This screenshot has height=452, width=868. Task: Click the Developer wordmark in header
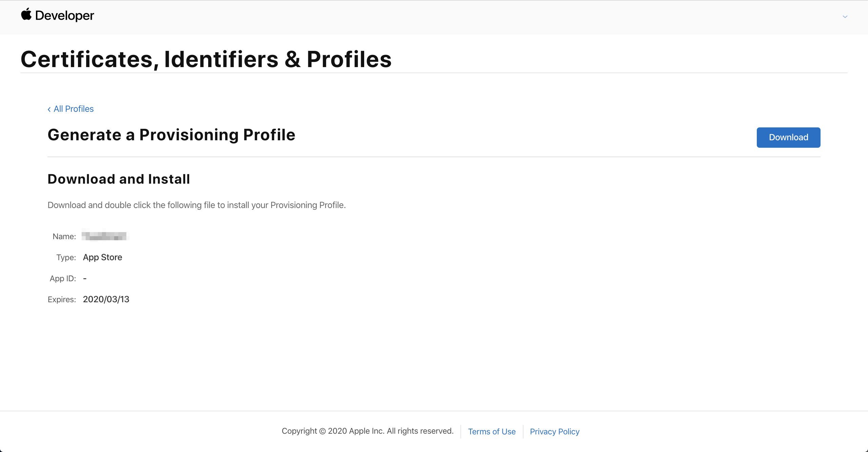tap(64, 16)
